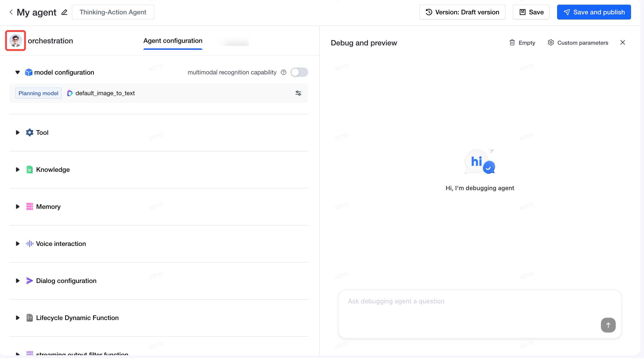The height and width of the screenshot is (358, 644).
Task: Expand the Voice interaction section arrow
Action: (x=18, y=244)
